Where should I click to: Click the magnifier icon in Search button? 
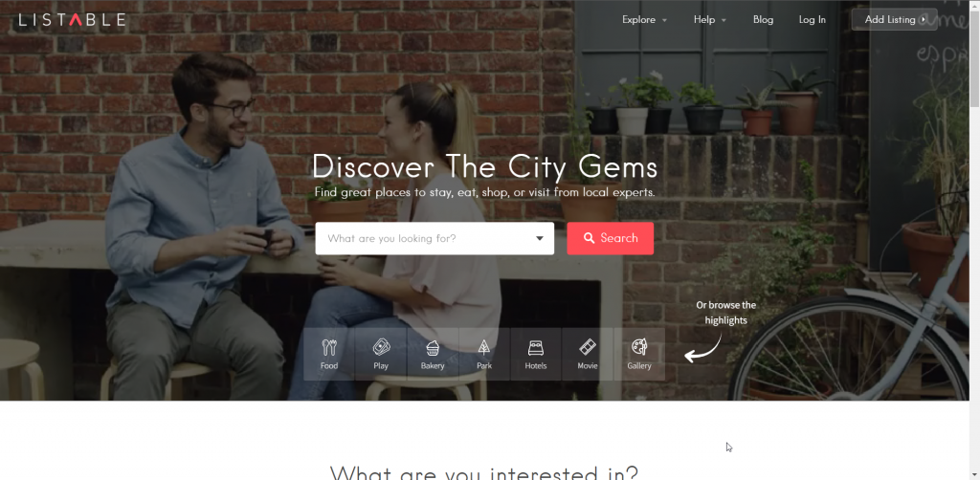[589, 238]
